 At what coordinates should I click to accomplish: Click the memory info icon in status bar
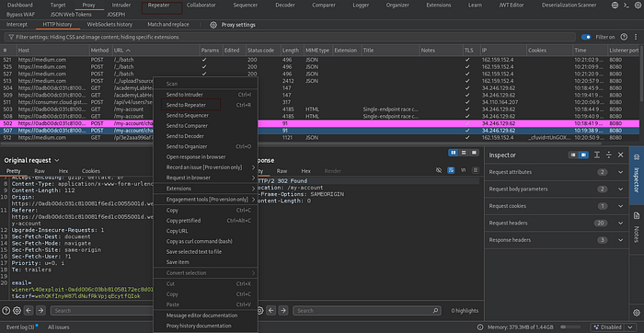(x=480, y=327)
